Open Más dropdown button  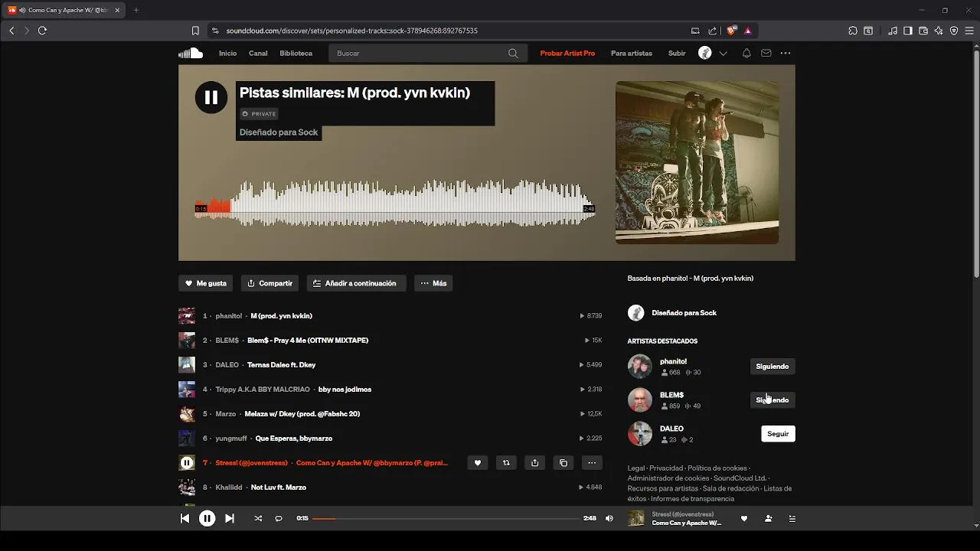point(433,283)
